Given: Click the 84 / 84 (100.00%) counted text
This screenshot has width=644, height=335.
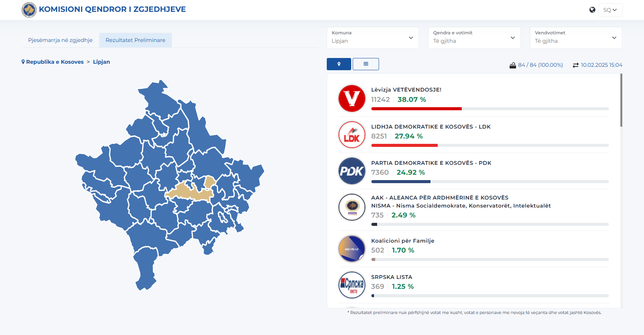Looking at the screenshot, I should tap(541, 65).
